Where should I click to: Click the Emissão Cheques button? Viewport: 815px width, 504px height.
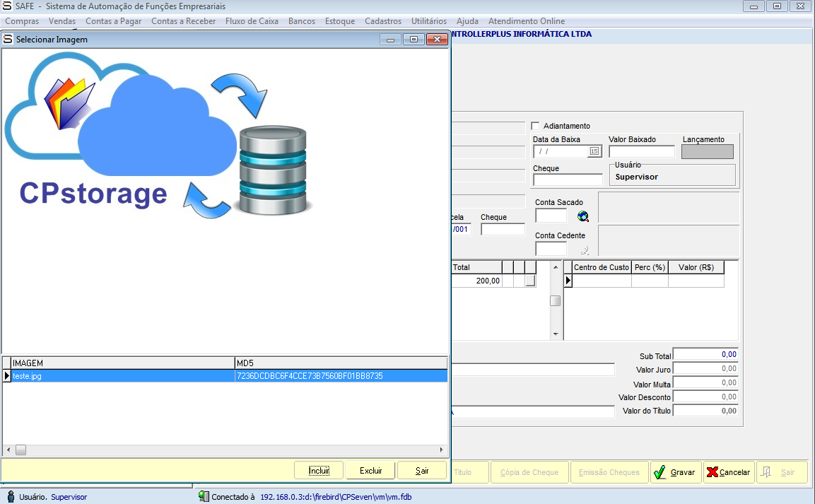pos(609,472)
